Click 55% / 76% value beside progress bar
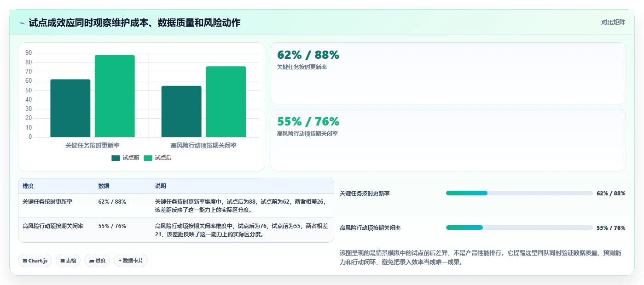This screenshot has width=644, height=285. pyautogui.click(x=611, y=228)
